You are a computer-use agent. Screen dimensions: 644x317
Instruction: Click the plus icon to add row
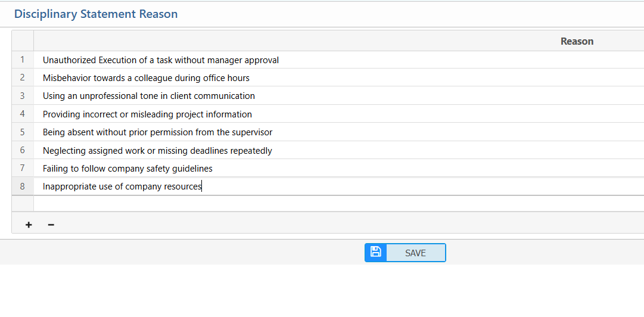coord(29,225)
